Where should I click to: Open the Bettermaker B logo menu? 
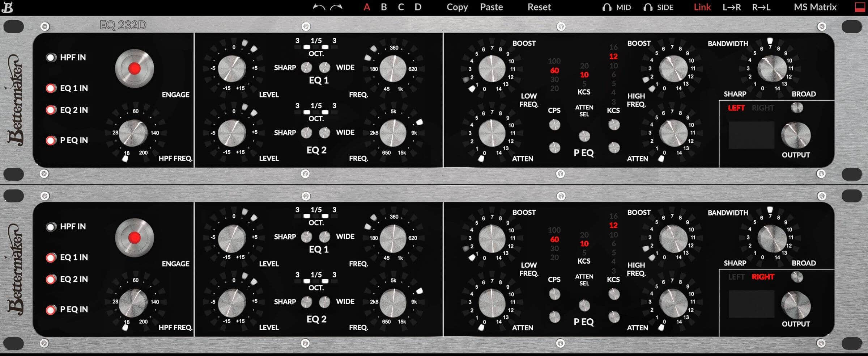point(7,7)
